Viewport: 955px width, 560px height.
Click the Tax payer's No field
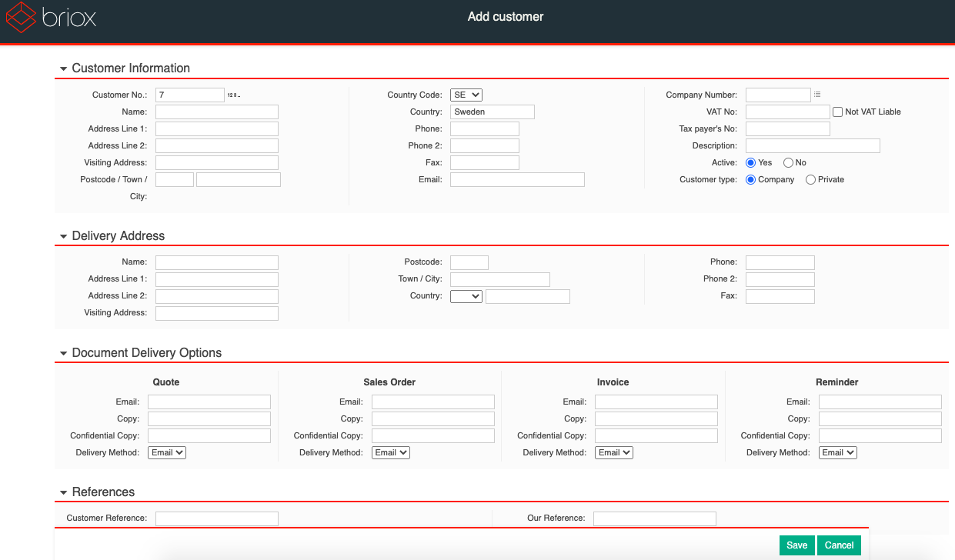coord(788,128)
